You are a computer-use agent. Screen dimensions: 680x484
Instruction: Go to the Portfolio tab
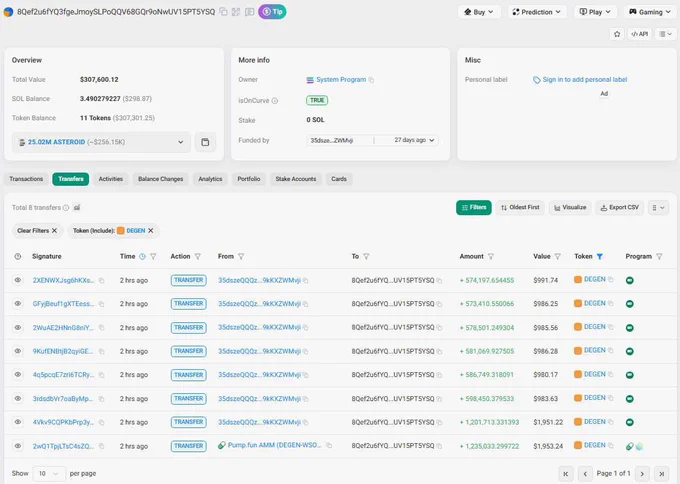(x=249, y=179)
